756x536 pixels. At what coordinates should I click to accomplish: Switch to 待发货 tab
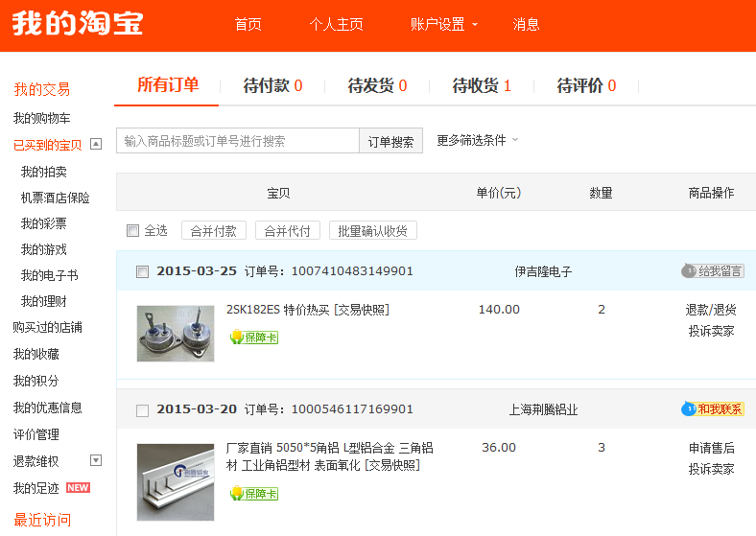pos(377,85)
